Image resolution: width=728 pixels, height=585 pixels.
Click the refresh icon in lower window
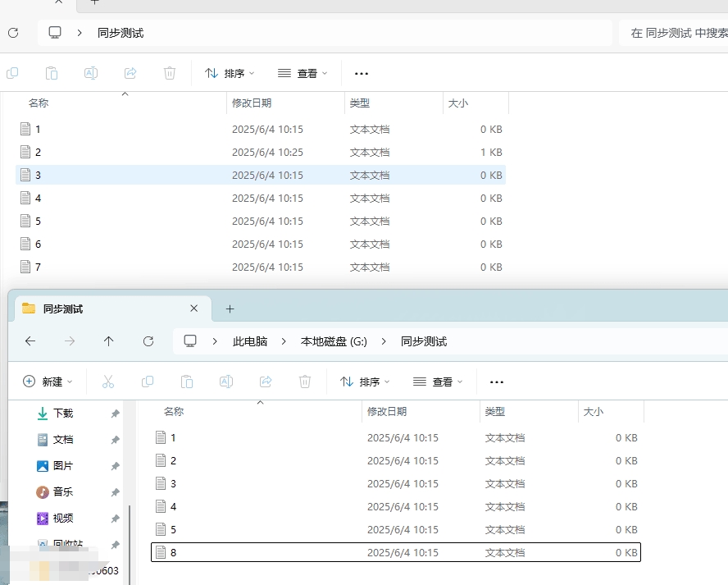point(148,341)
